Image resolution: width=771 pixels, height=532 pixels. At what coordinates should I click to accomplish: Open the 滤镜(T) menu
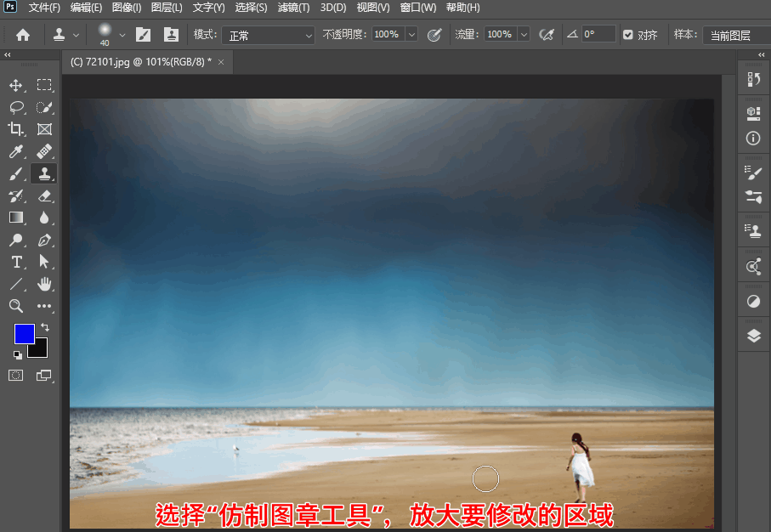coord(293,8)
